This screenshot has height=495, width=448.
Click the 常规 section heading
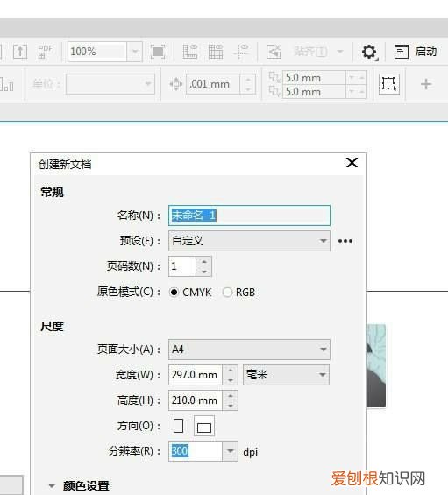(52, 192)
